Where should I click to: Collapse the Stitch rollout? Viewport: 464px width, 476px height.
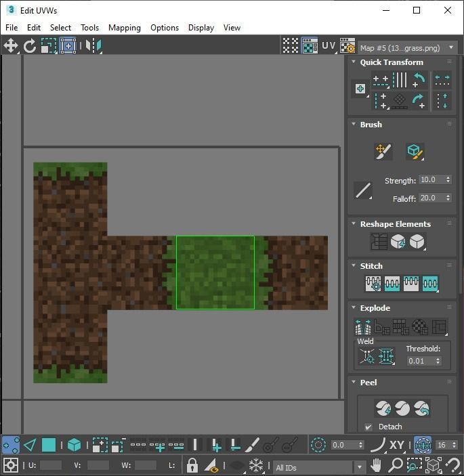(354, 265)
